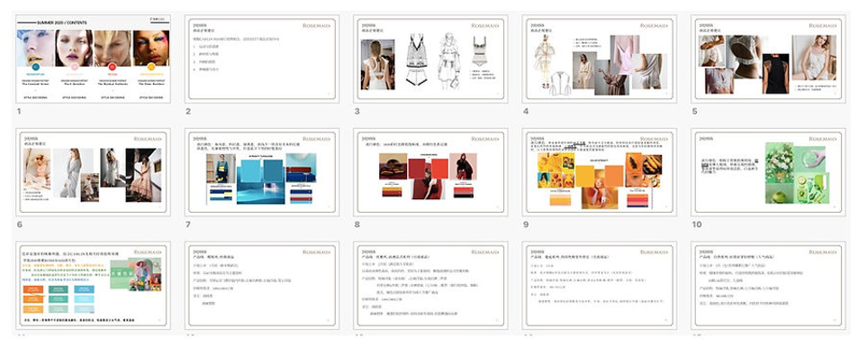Open slide 8 with red color mood board
The width and height of the screenshot is (868, 357).
click(430, 172)
